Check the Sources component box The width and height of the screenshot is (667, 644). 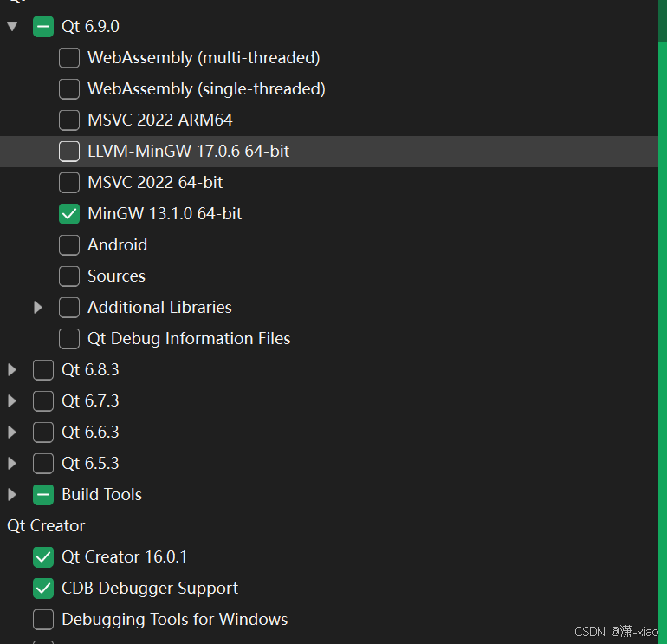(x=69, y=276)
